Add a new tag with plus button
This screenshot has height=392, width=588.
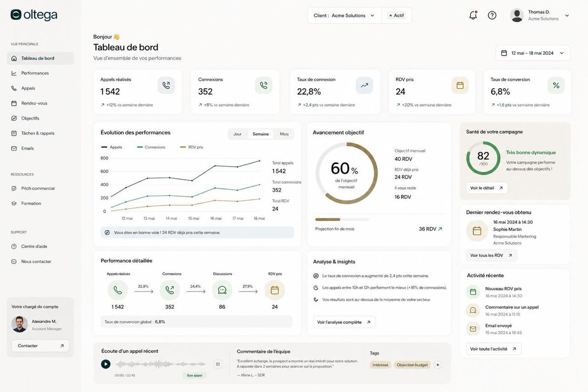click(438, 365)
